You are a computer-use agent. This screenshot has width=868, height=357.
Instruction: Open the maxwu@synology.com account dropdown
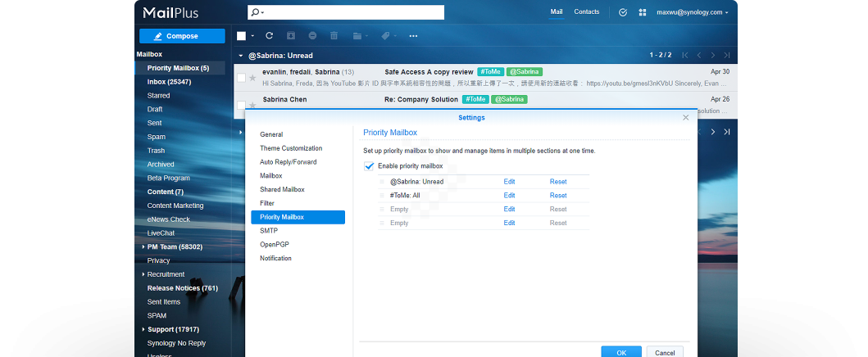click(x=692, y=12)
